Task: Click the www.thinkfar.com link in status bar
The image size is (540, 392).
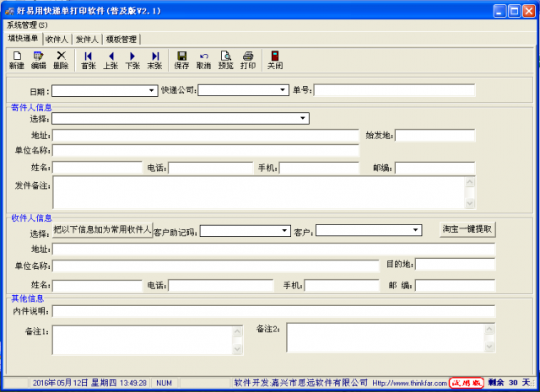Action: (x=409, y=383)
